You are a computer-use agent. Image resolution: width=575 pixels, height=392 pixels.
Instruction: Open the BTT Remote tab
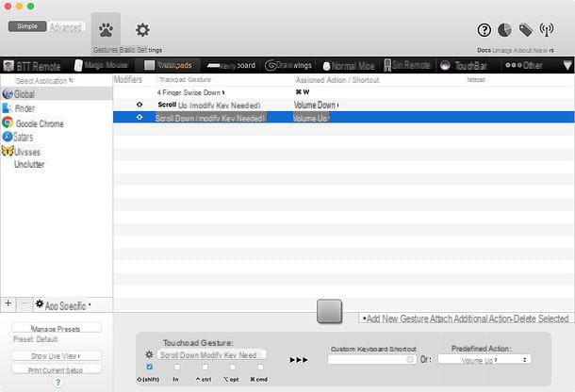tap(32, 66)
